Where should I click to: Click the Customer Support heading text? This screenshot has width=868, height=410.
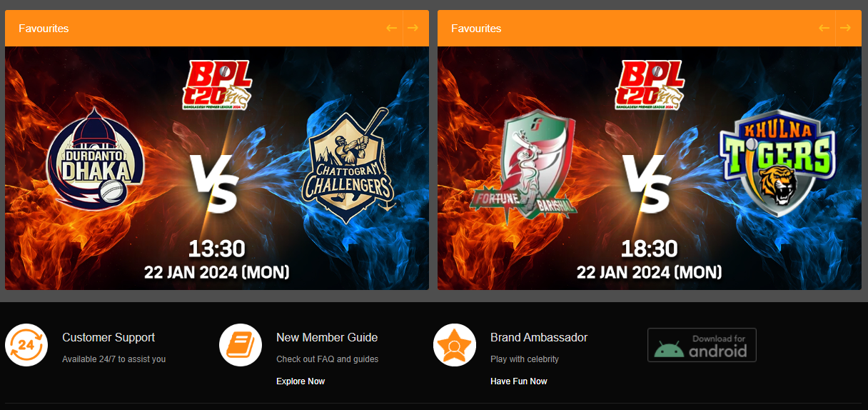click(x=108, y=337)
